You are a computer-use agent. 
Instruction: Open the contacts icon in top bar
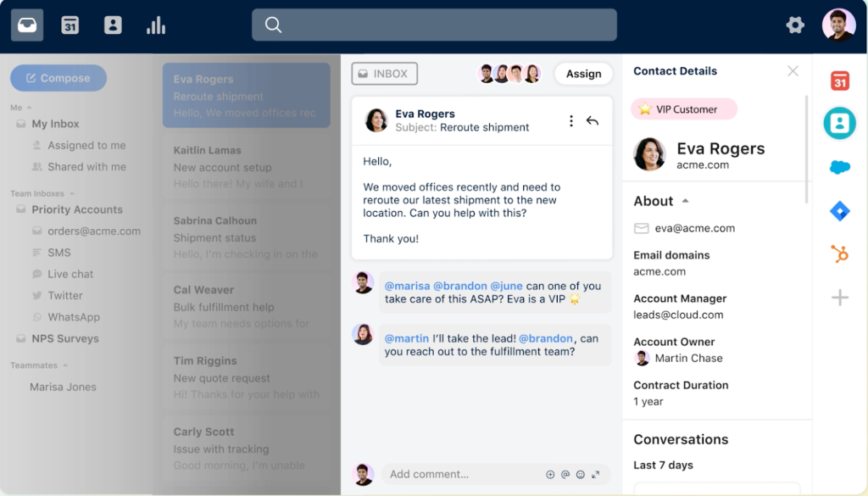coord(113,25)
